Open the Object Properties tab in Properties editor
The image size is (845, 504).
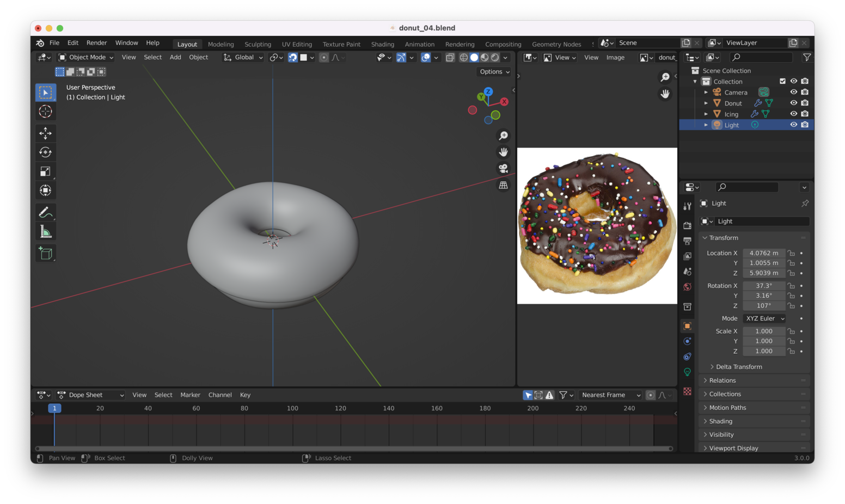(687, 325)
